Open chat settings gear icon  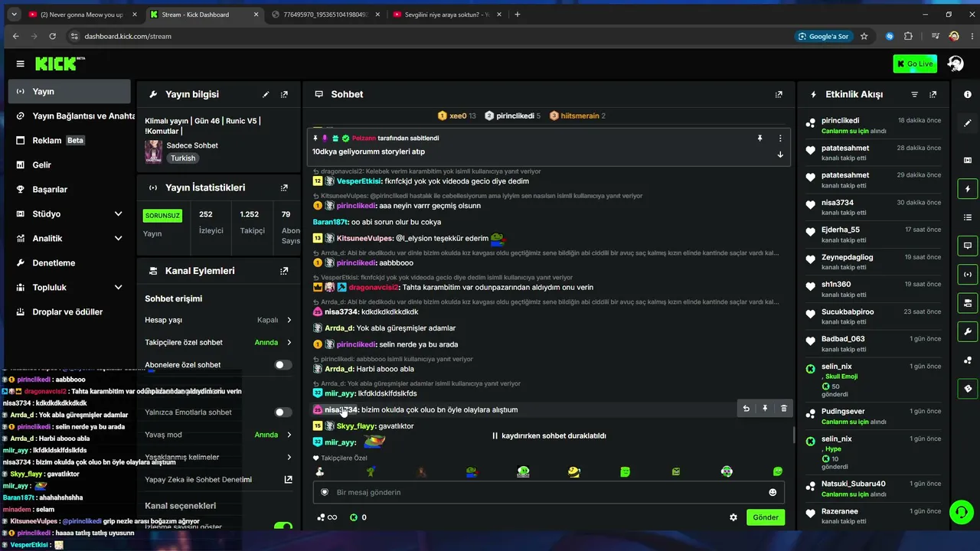[x=733, y=517]
